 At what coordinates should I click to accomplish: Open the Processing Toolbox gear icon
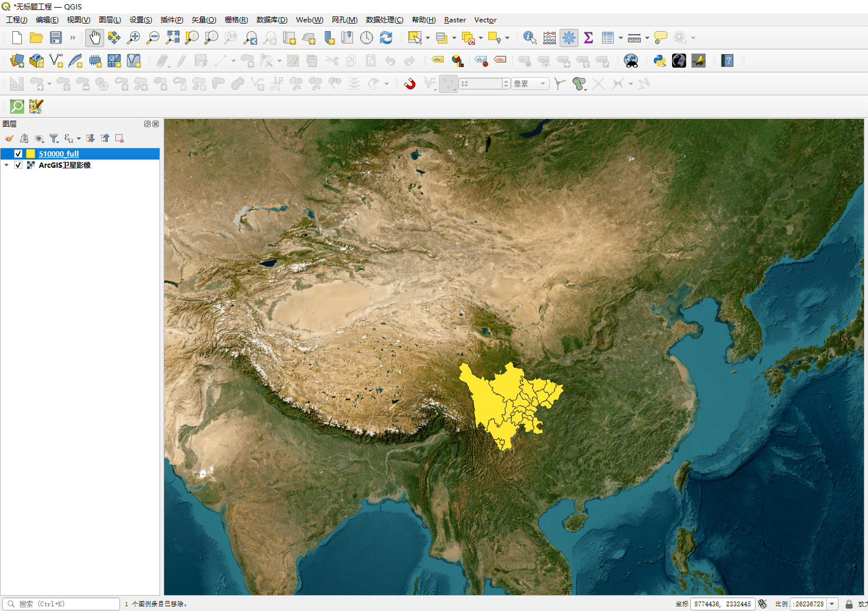pos(568,38)
